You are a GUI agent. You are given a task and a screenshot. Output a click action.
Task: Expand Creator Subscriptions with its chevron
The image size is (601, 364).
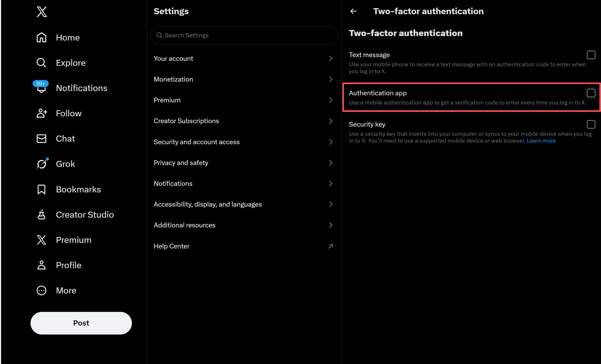click(x=331, y=121)
